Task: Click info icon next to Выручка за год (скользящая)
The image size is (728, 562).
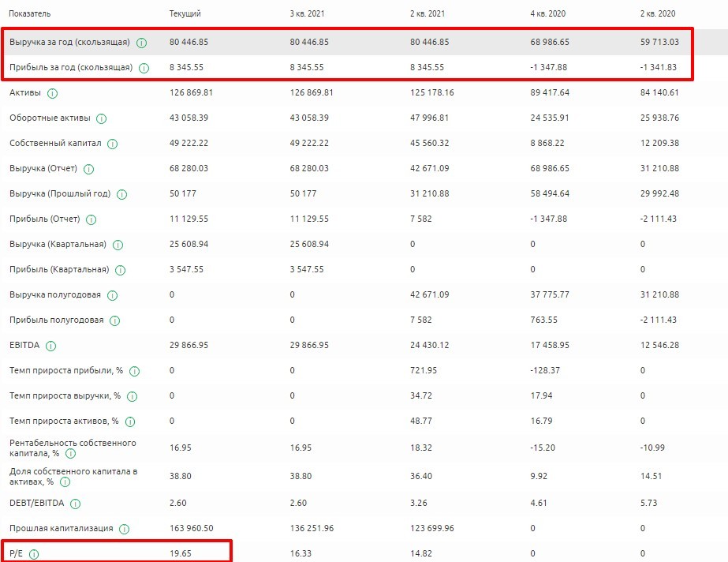Action: 142,43
